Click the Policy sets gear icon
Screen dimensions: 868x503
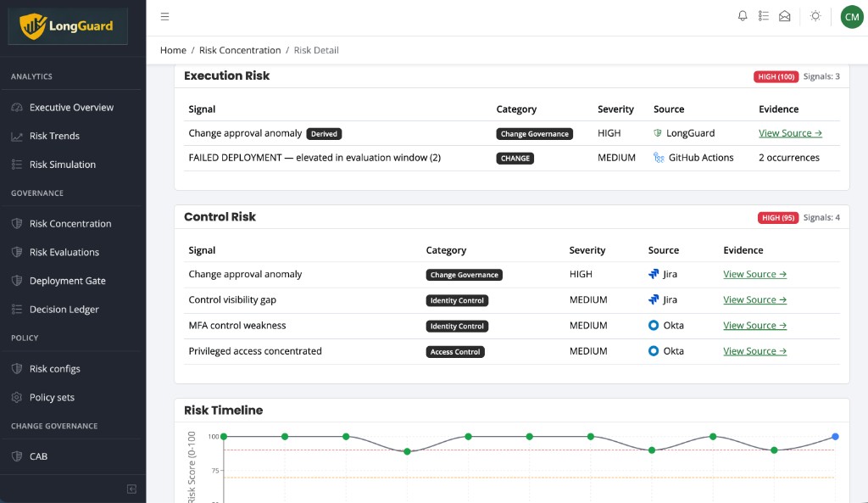(16, 398)
